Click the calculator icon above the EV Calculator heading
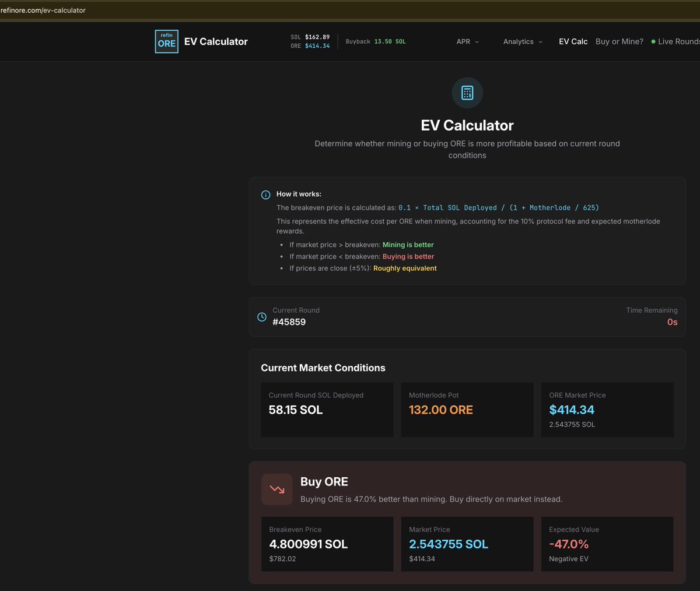The image size is (700, 591). tap(467, 93)
